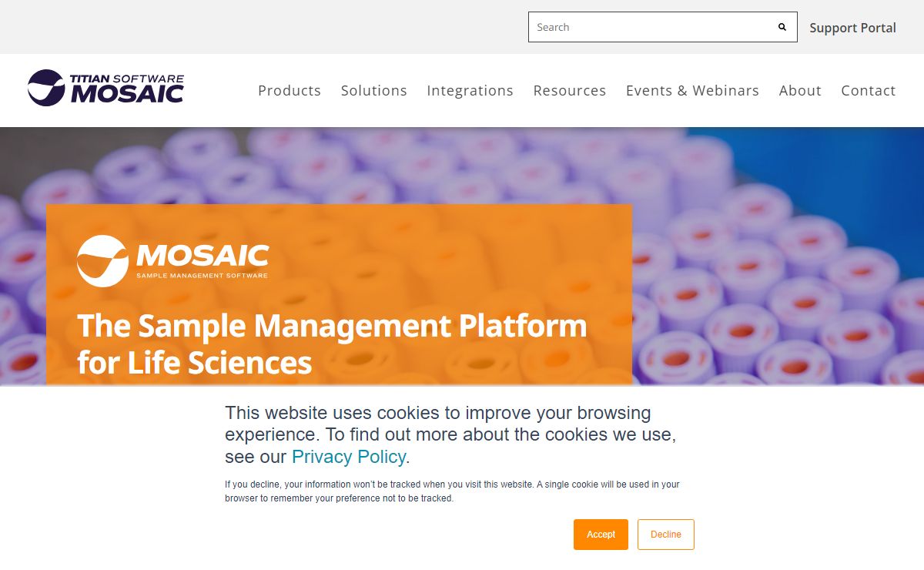Click the white Mosaic logo in orange banner
This screenshot has width=924, height=570.
[x=172, y=261]
